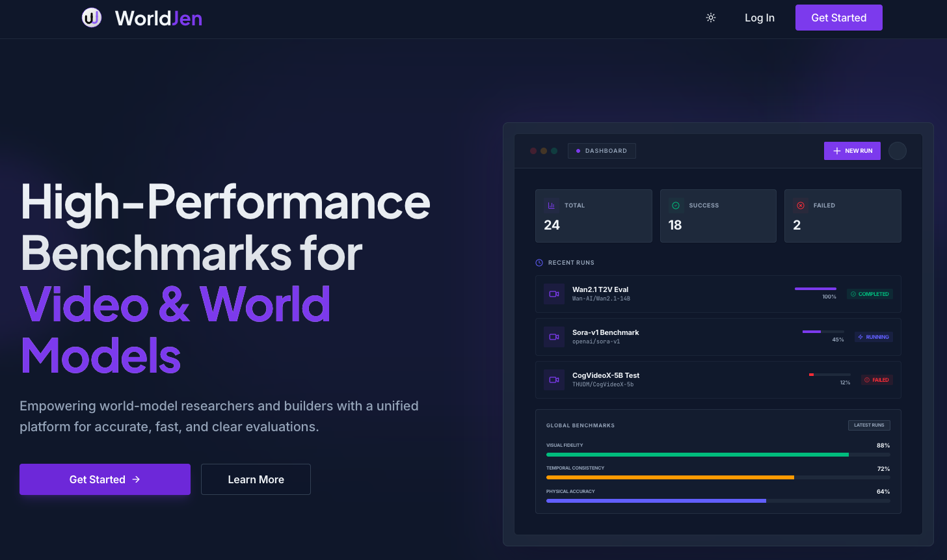Click the Get Started hero button

(x=105, y=479)
